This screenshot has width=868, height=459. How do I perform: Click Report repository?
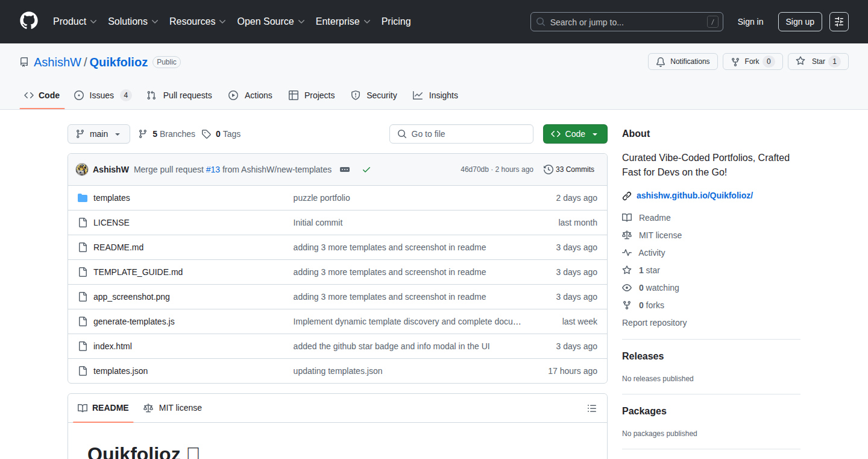click(655, 323)
